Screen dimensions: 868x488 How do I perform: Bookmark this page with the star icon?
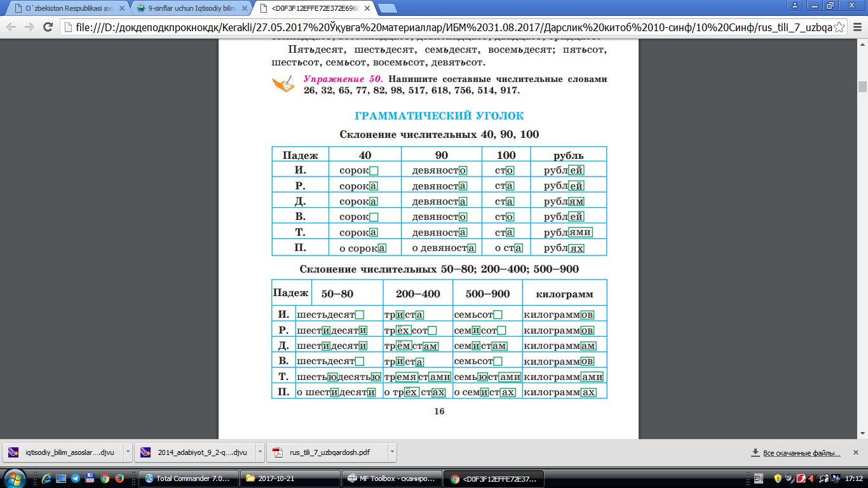pos(839,27)
